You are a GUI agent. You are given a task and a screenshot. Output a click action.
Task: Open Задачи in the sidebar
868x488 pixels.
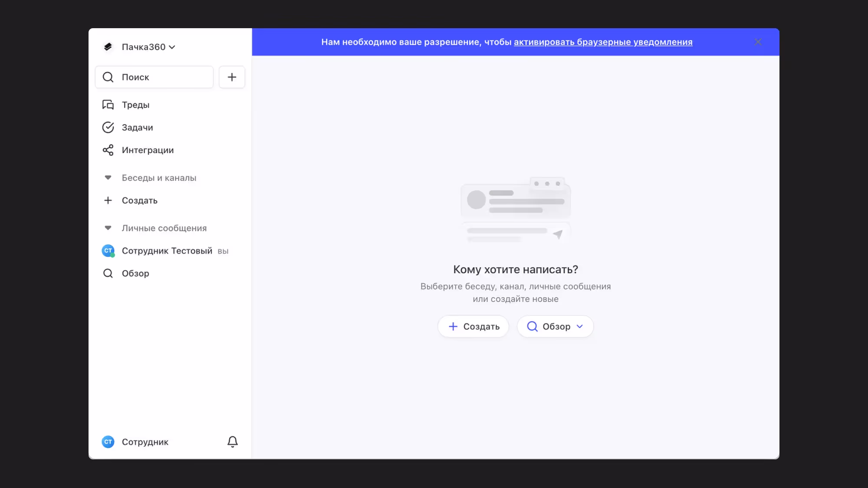[137, 128]
